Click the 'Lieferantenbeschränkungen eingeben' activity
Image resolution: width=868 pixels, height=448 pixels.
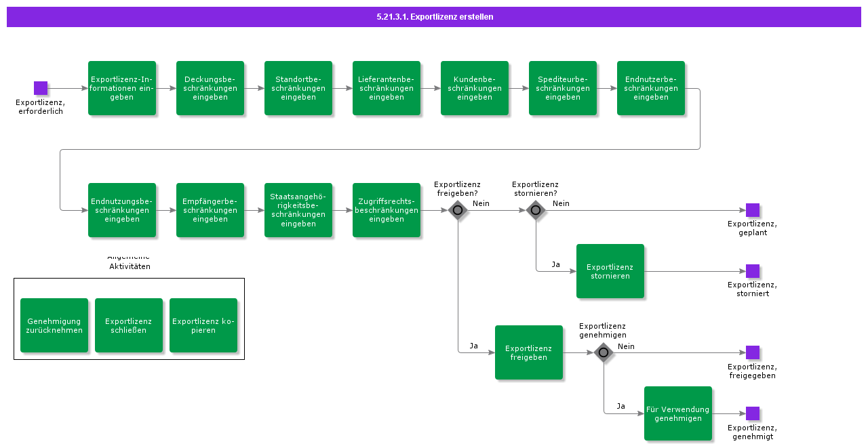coord(387,88)
